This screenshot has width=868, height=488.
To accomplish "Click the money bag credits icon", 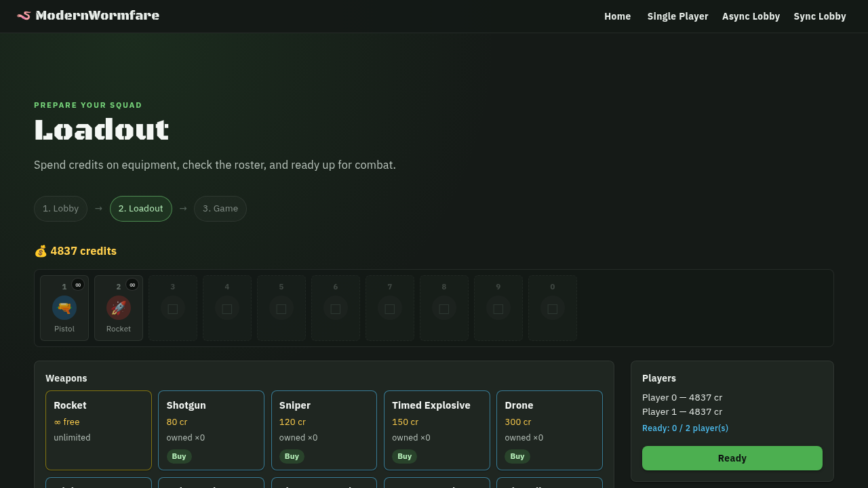I will [41, 251].
